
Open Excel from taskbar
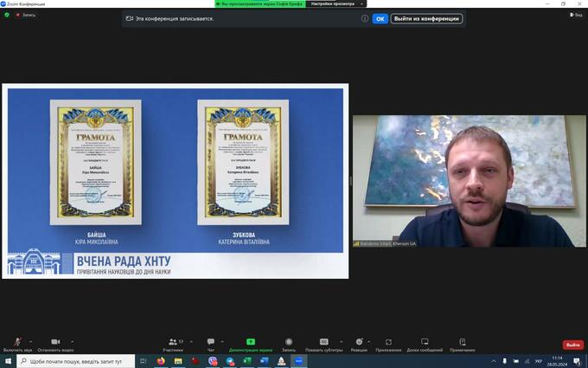[247, 361]
